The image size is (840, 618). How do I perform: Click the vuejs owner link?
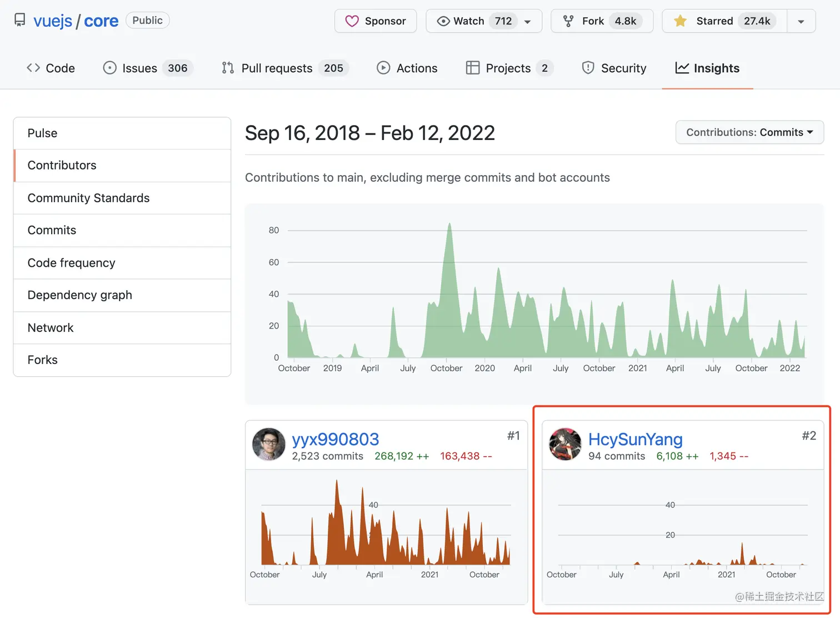[x=53, y=21]
